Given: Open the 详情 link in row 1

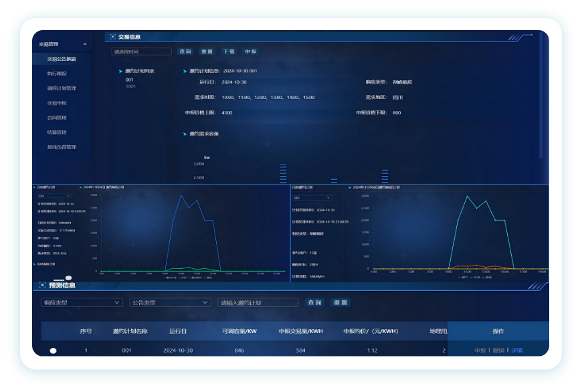Looking at the screenshot, I should point(516,351).
